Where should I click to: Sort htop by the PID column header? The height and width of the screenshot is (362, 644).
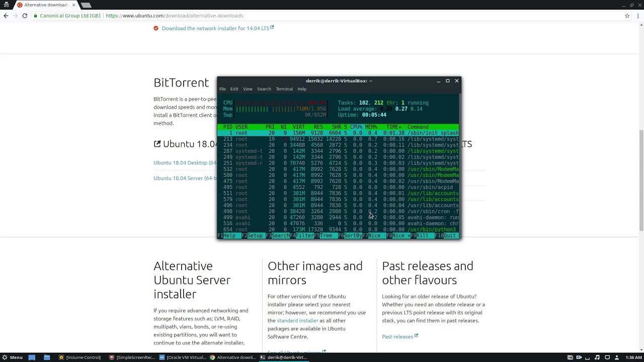(x=228, y=127)
